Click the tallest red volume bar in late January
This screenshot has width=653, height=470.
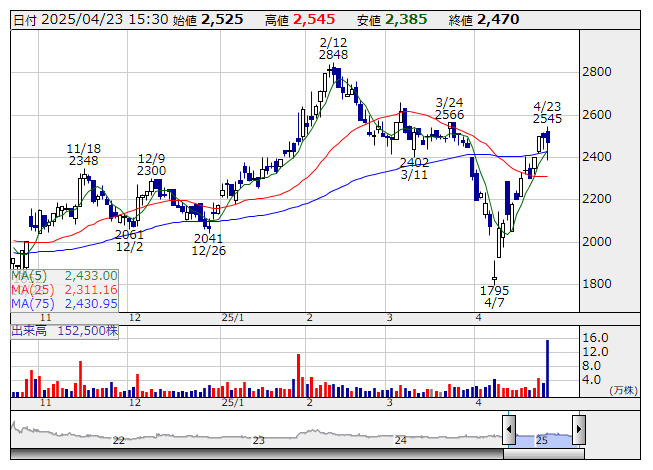[x=298, y=376]
